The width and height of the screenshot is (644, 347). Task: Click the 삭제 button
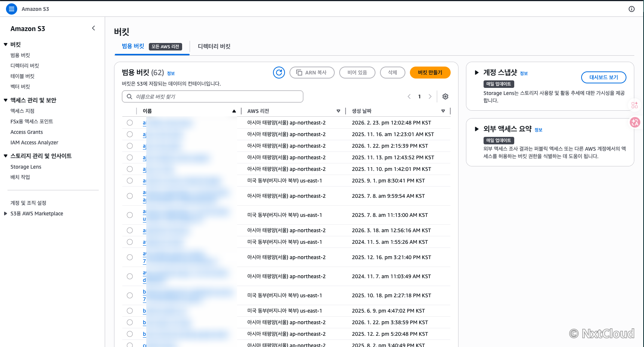click(x=393, y=73)
